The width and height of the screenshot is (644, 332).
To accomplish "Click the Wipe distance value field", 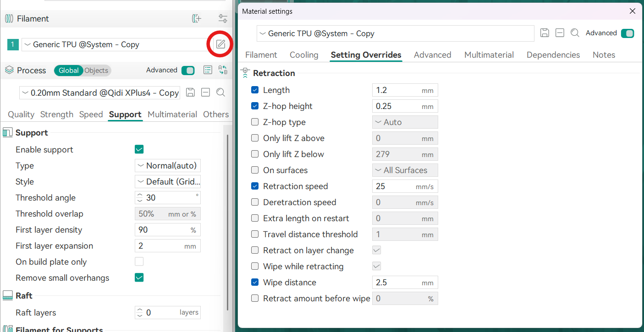I will (x=405, y=283).
